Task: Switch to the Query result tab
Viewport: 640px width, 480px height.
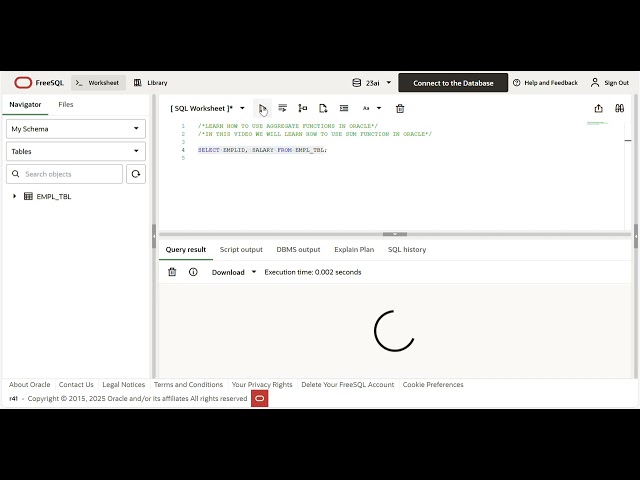Action: (x=186, y=249)
